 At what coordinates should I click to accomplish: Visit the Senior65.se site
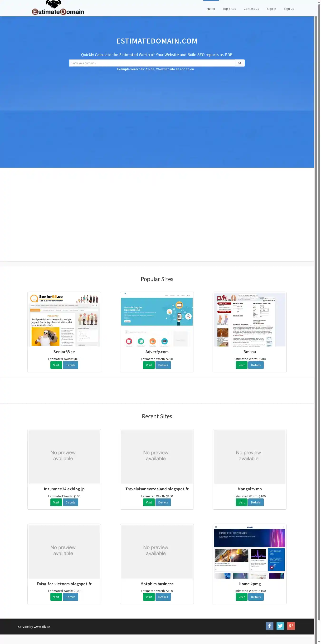tap(56, 365)
